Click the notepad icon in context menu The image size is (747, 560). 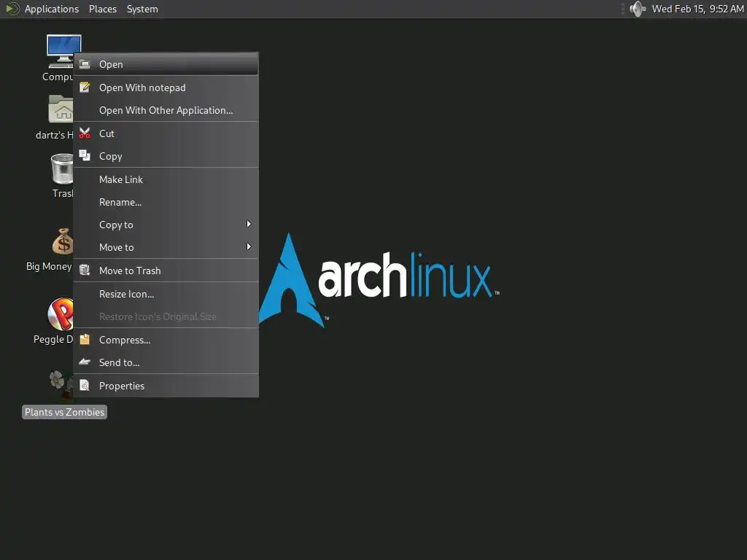pyautogui.click(x=85, y=87)
